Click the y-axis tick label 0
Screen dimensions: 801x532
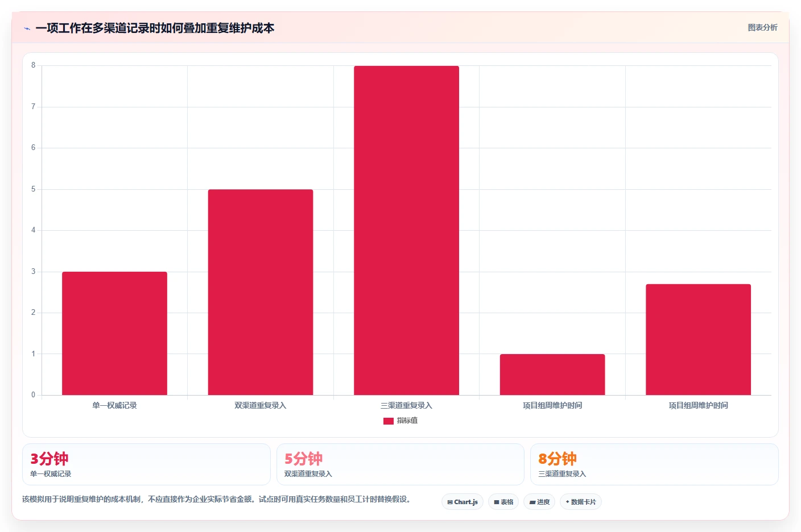(x=33, y=395)
